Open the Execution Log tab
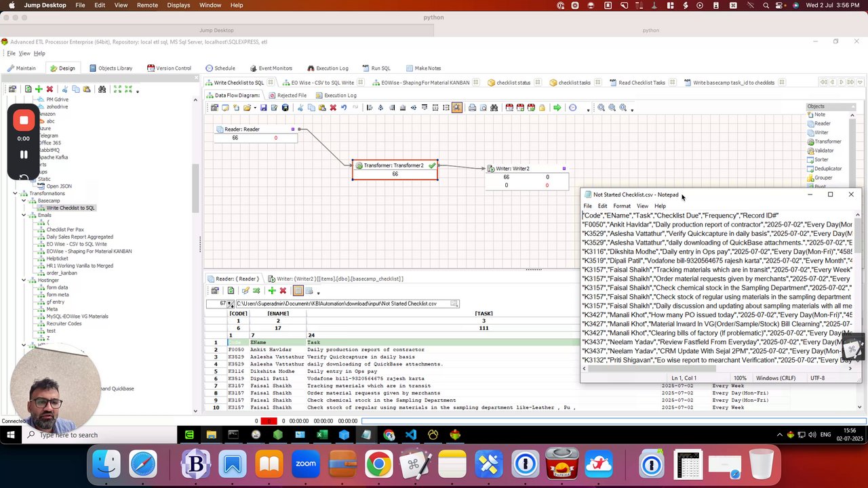This screenshot has height=488, width=868. tap(327, 68)
